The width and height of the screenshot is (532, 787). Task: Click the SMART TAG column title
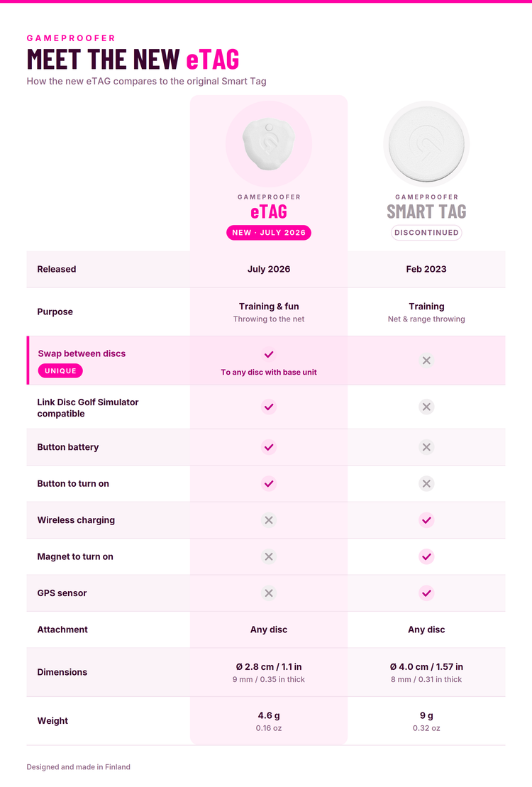coord(426,211)
